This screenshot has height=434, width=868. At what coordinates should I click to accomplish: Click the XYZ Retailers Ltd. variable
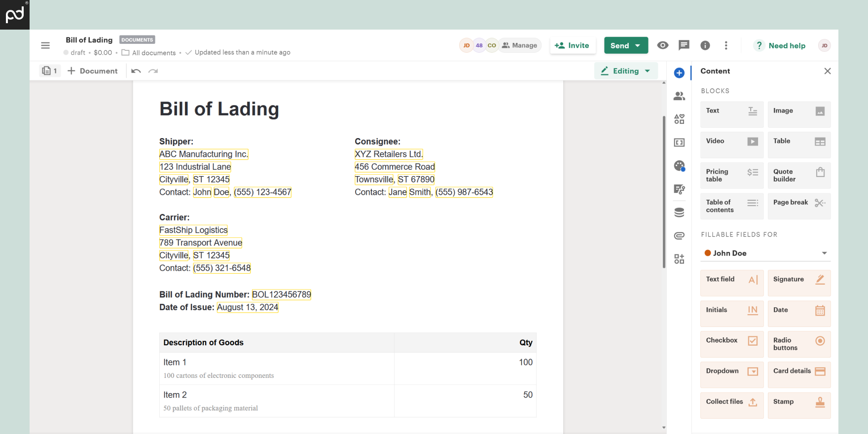389,154
